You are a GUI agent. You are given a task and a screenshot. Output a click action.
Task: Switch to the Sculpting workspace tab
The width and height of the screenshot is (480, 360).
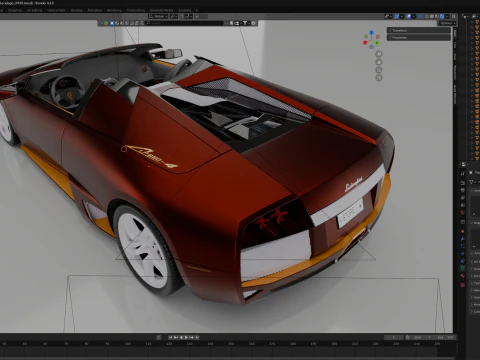point(15,10)
